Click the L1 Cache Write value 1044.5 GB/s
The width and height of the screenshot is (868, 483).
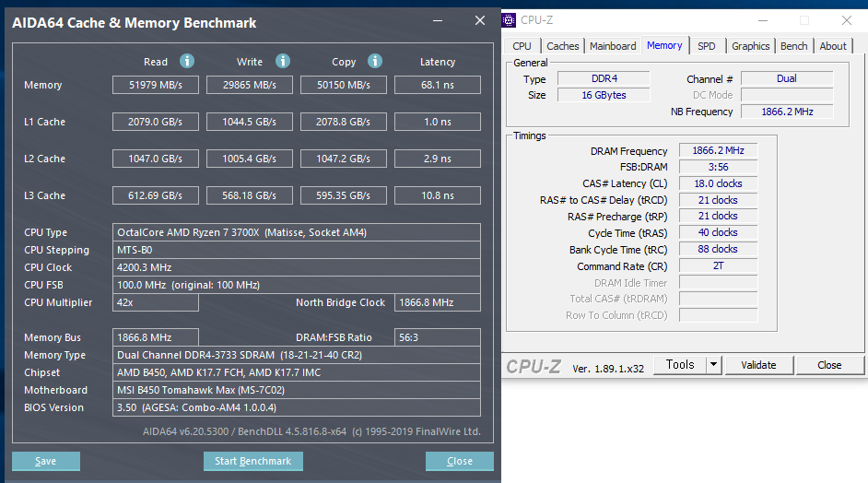[250, 122]
